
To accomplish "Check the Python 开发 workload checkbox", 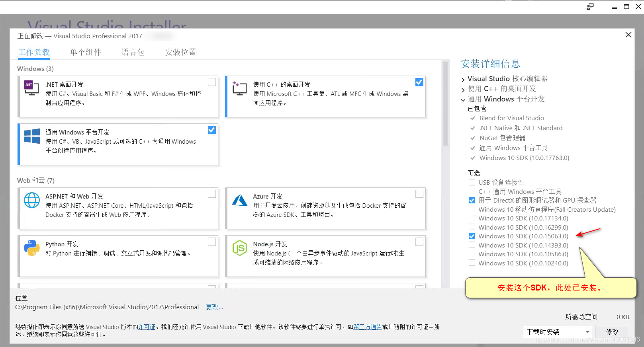I will (212, 242).
